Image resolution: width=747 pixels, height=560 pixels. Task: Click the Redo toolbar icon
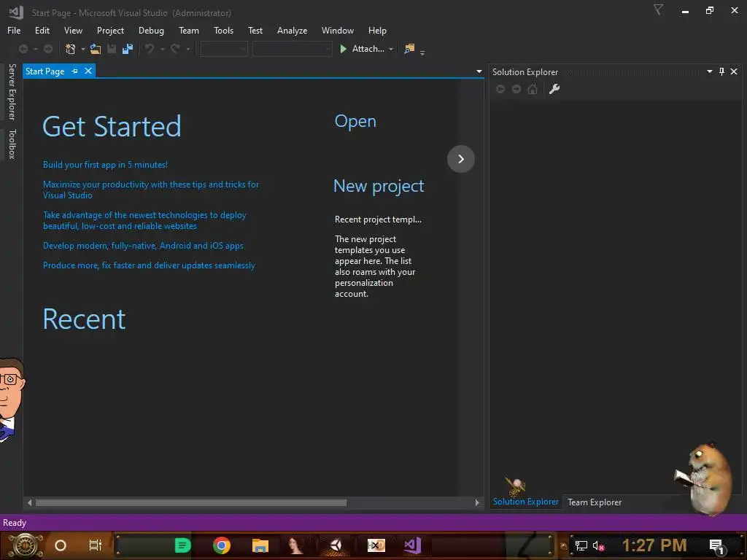(x=175, y=49)
